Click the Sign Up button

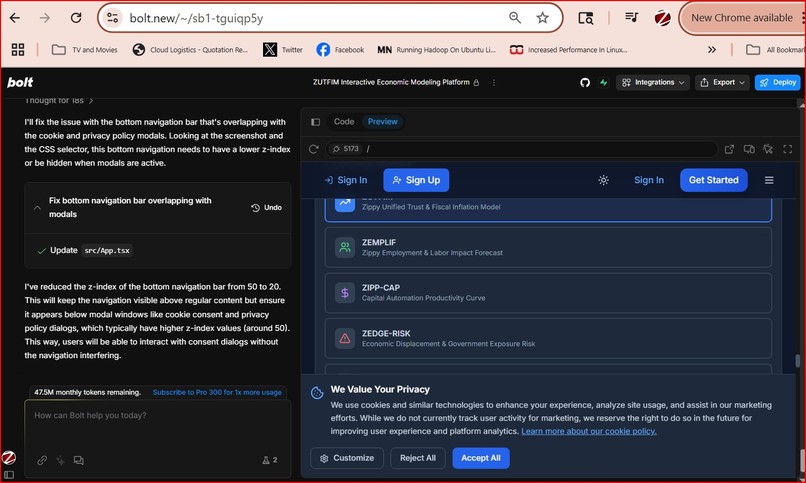(416, 180)
